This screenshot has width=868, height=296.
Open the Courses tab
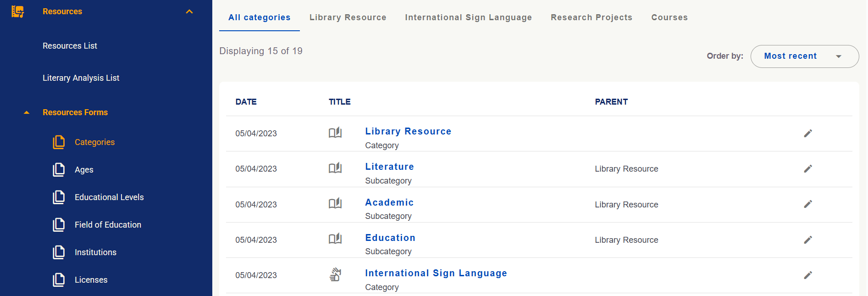(x=669, y=17)
